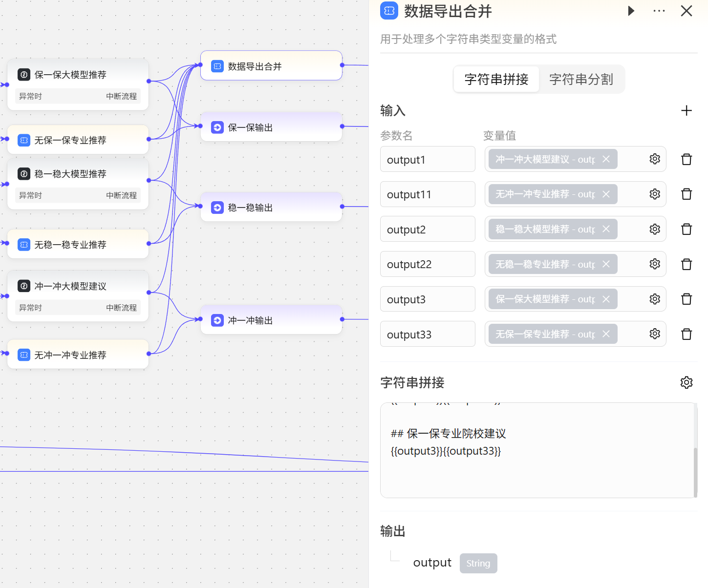Open settings gear for output1 variable
Image resolution: width=708 pixels, height=588 pixels.
655,159
